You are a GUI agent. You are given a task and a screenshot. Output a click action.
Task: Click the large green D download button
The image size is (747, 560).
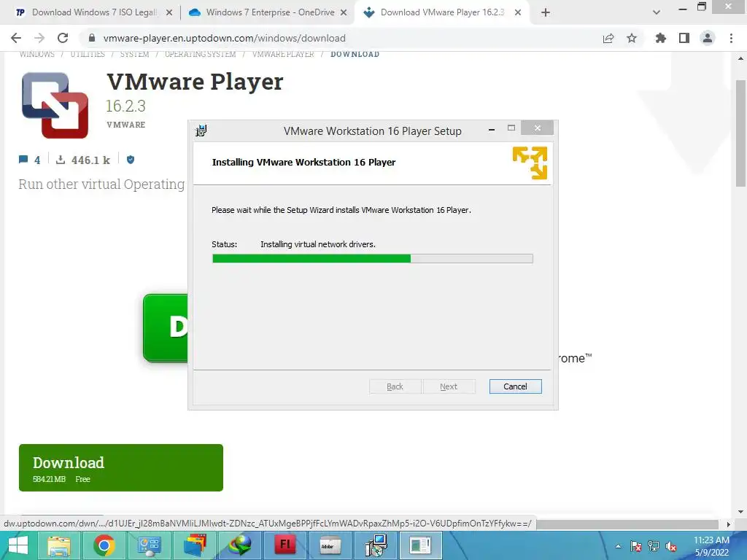[166, 327]
